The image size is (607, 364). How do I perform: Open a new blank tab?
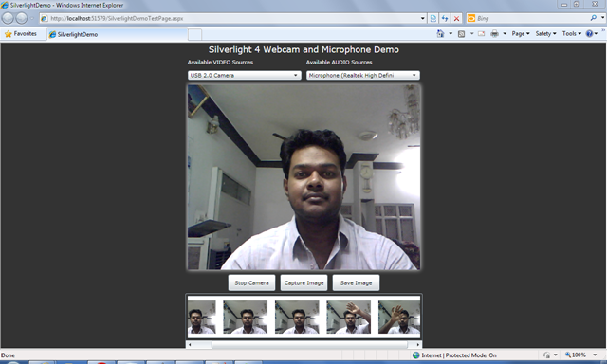click(194, 34)
